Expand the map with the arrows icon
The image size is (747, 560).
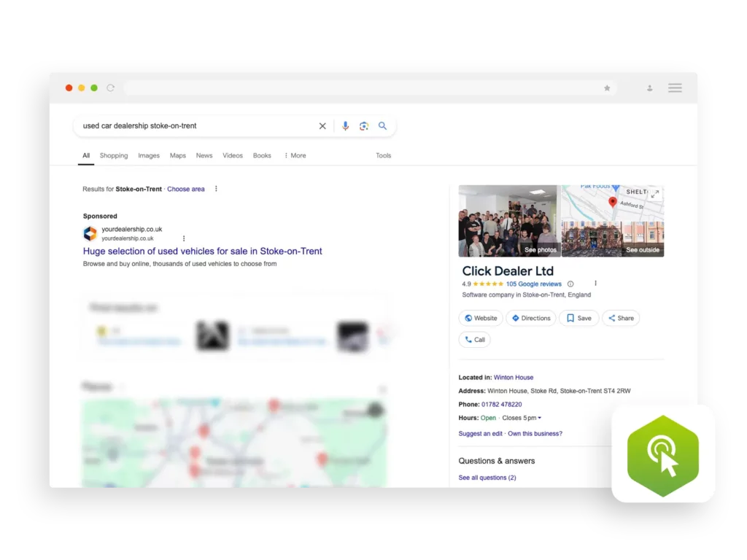pyautogui.click(x=655, y=194)
